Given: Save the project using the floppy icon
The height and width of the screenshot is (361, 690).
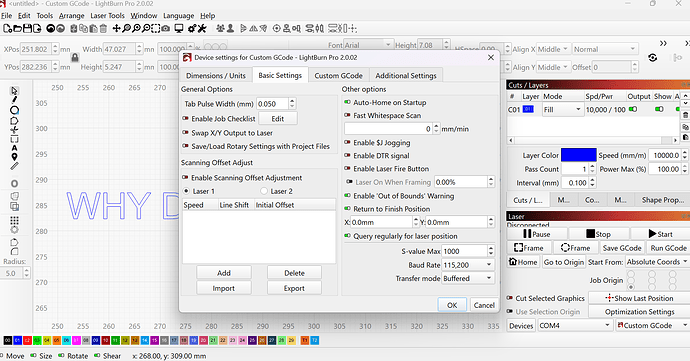Looking at the screenshot, I should (x=27, y=29).
